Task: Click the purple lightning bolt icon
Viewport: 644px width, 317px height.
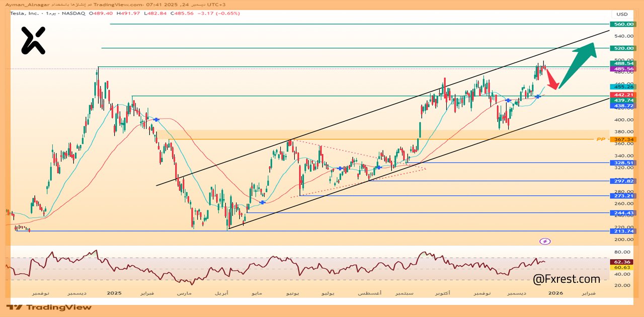Action: pyautogui.click(x=545, y=241)
